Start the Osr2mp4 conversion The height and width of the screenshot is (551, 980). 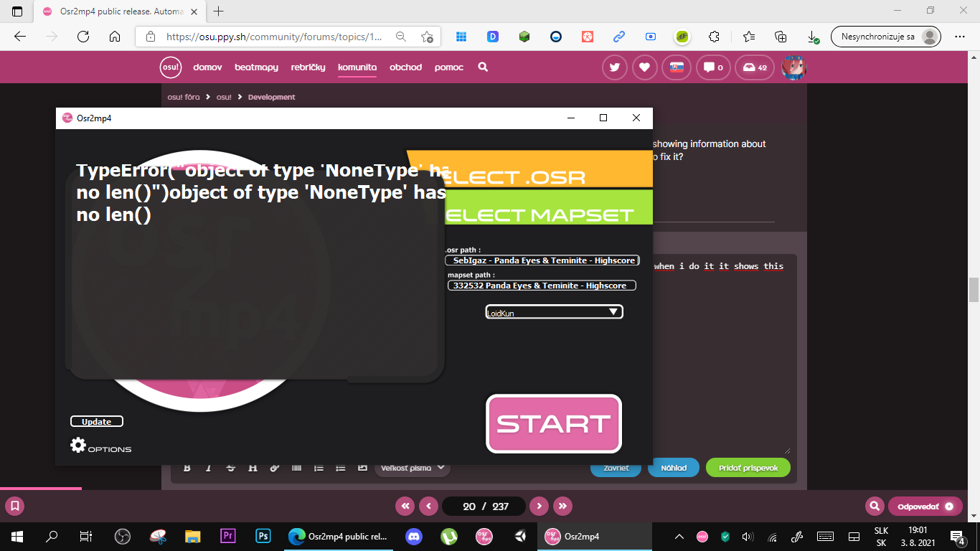[x=554, y=424]
